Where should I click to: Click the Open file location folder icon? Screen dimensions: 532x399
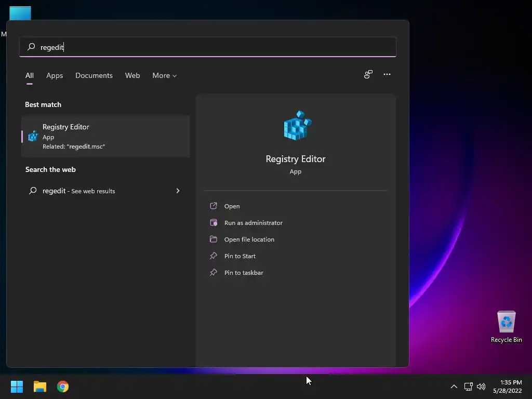[214, 239]
